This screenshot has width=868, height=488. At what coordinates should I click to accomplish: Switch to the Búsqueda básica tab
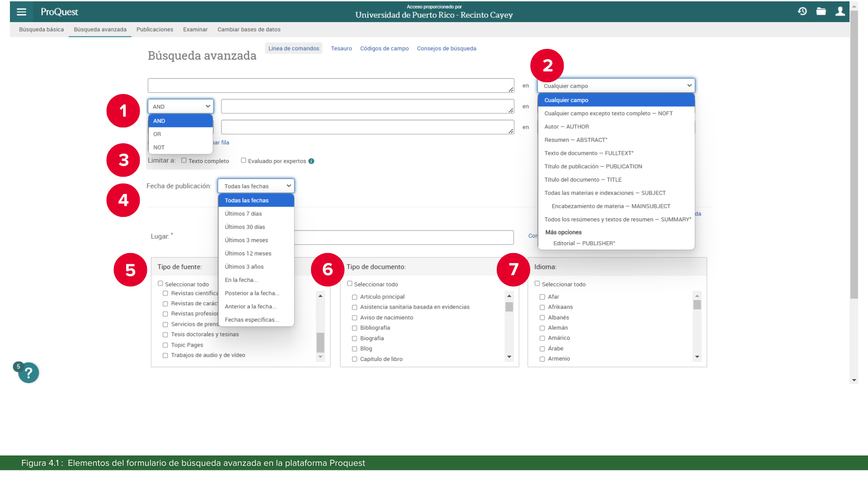pos(41,30)
